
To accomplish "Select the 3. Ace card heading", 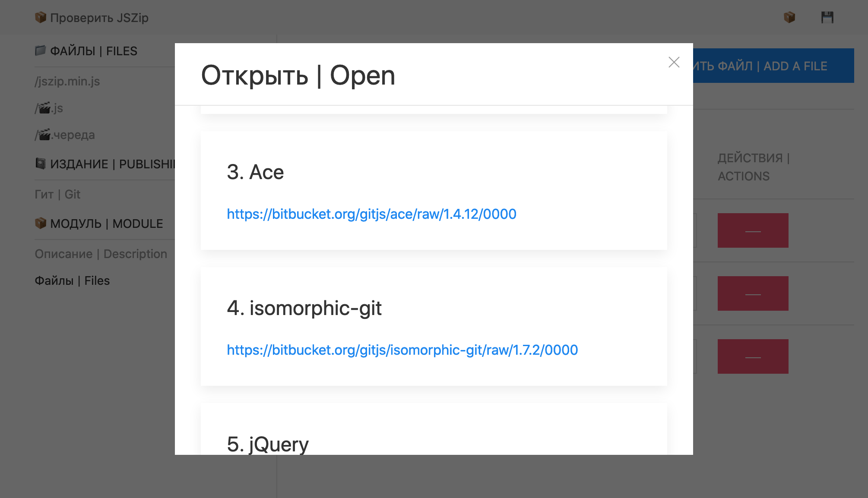I will [255, 172].
